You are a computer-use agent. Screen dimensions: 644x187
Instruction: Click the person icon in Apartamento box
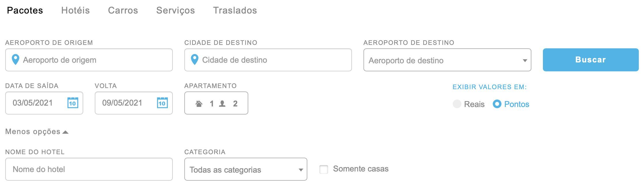tap(222, 104)
